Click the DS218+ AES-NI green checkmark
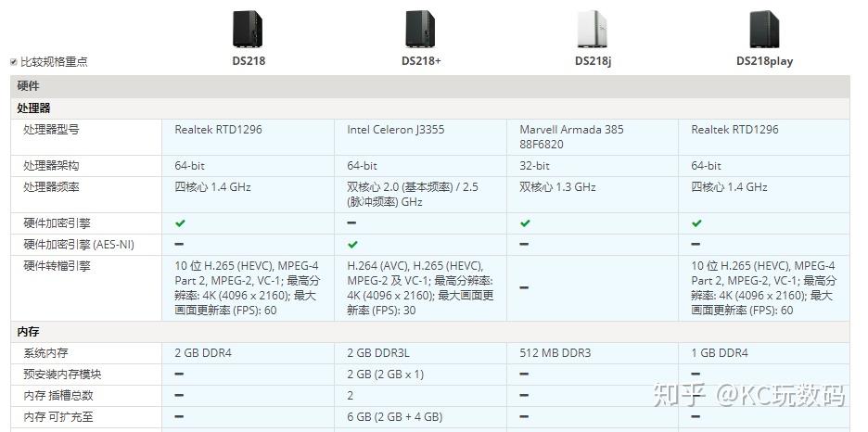The image size is (868, 432). coord(352,245)
